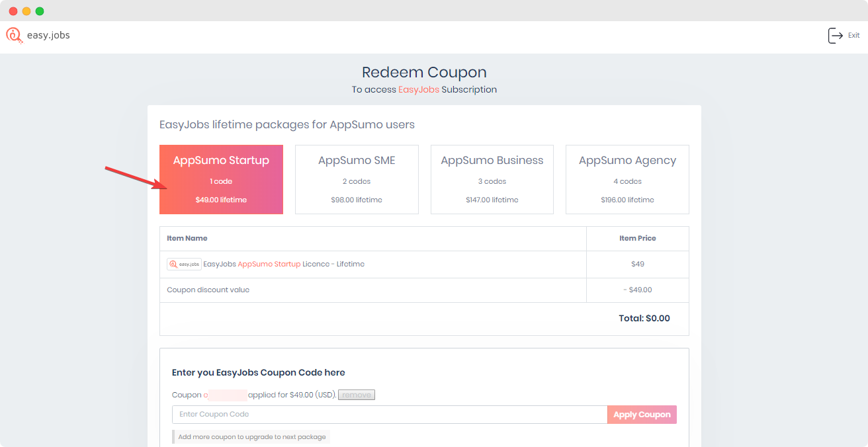Viewport: 868px width, 447px height.
Task: Click 'Enter you EasyJobs Coupon Code here' heading
Action: tap(259, 372)
